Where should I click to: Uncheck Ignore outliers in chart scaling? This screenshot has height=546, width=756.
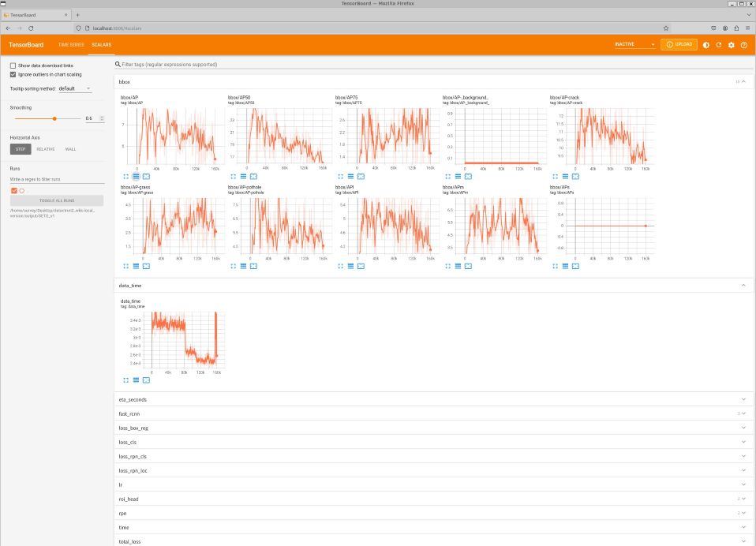click(13, 74)
